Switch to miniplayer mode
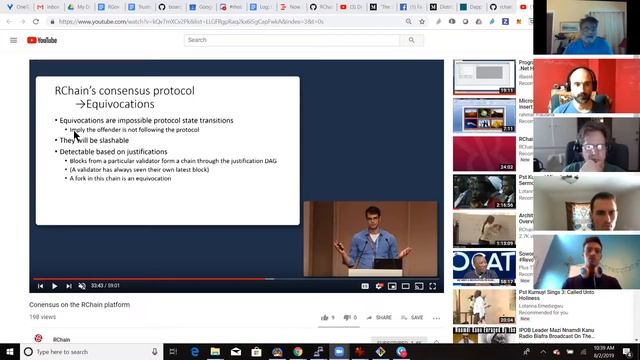The width and height of the screenshot is (640, 360). (392, 286)
